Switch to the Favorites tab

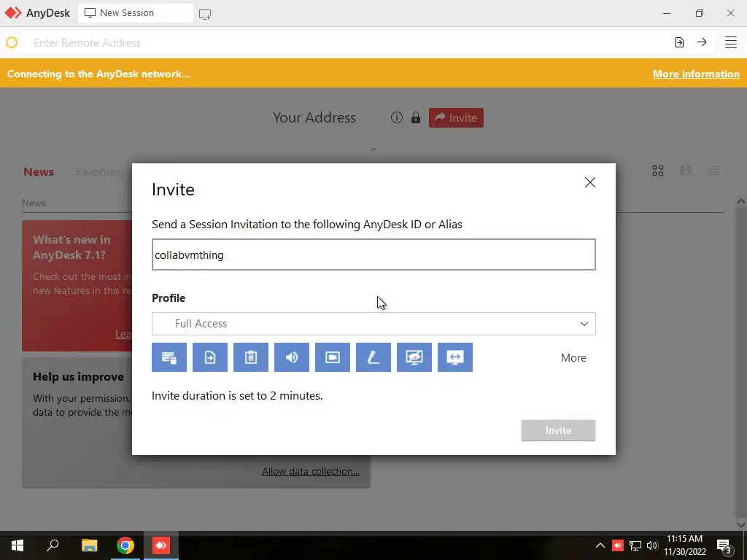click(x=98, y=172)
